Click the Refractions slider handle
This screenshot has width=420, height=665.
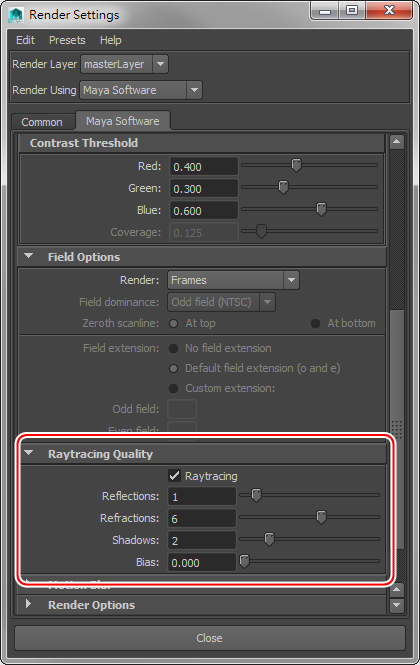click(321, 517)
